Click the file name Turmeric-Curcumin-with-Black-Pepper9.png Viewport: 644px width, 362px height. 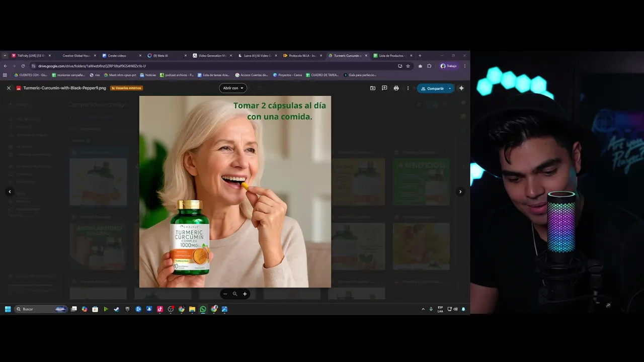64,88
